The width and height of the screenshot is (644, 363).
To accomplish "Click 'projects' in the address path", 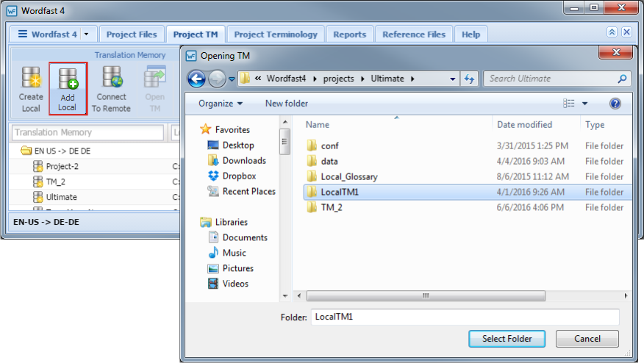I will pos(338,79).
